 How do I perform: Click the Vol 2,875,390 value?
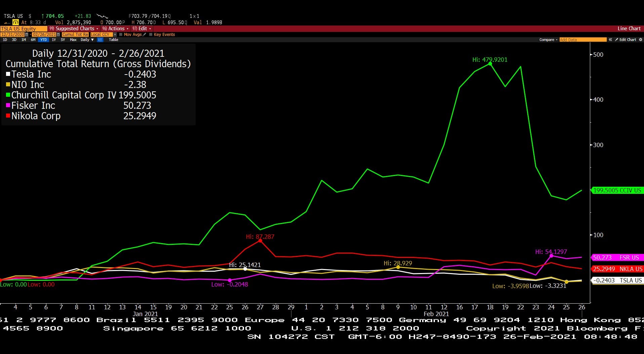(x=79, y=23)
